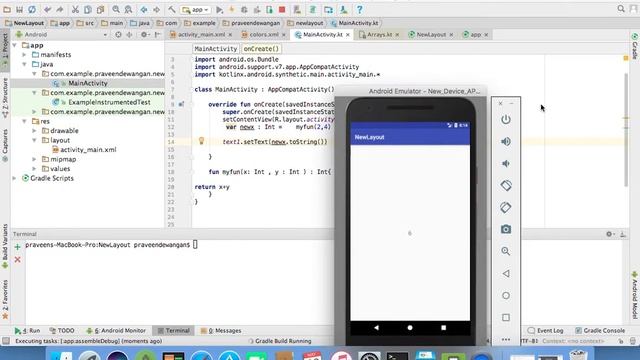Close terminal session red X button

(18, 260)
